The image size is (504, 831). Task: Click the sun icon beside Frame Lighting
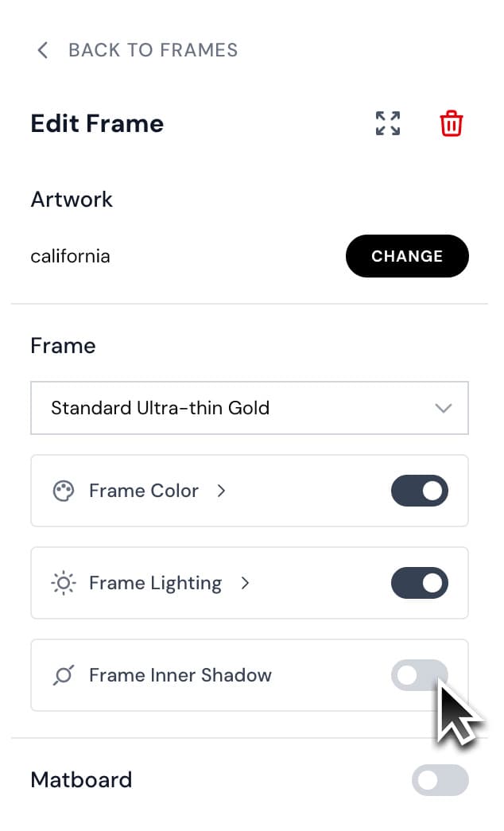(x=63, y=583)
